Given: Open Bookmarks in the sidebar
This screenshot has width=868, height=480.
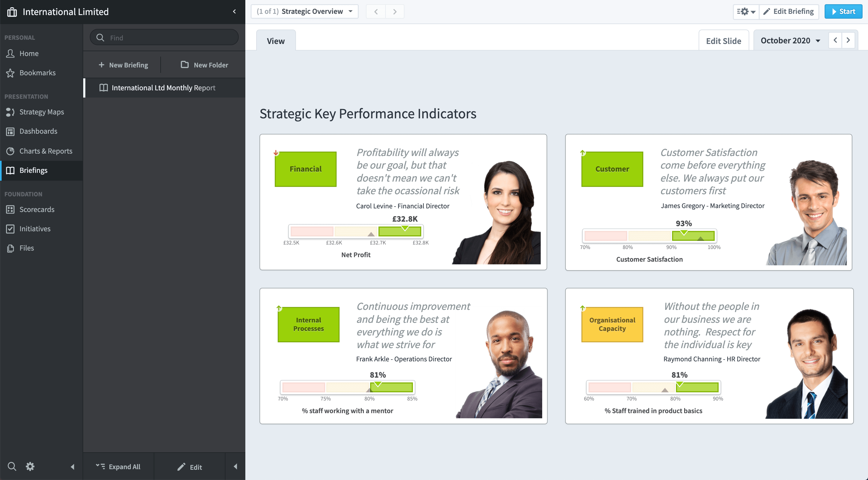Looking at the screenshot, I should point(42,73).
